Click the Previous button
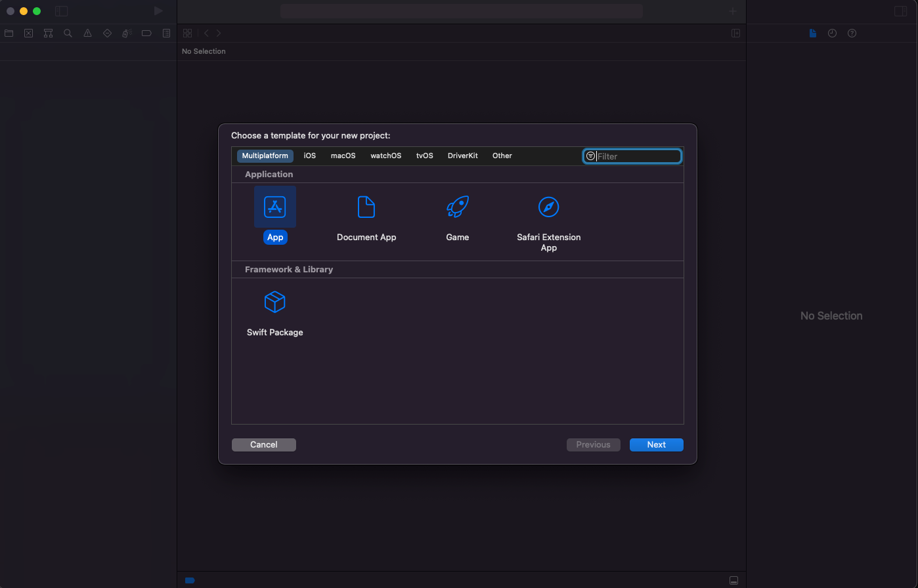This screenshot has width=918, height=588. pyautogui.click(x=594, y=444)
